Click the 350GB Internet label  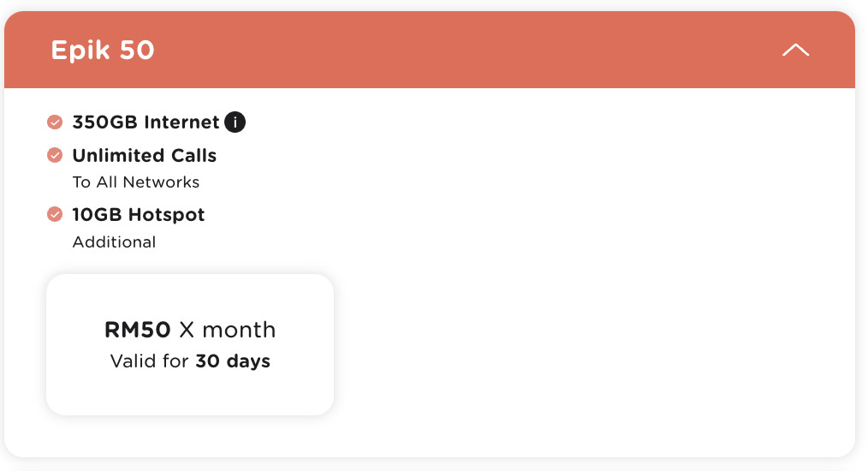(146, 122)
